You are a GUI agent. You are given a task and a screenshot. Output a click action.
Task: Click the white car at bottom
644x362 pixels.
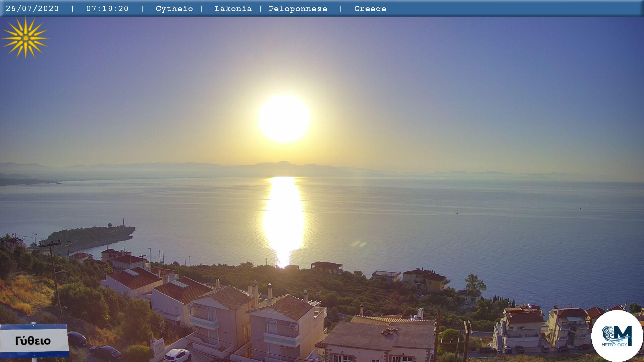point(177,355)
